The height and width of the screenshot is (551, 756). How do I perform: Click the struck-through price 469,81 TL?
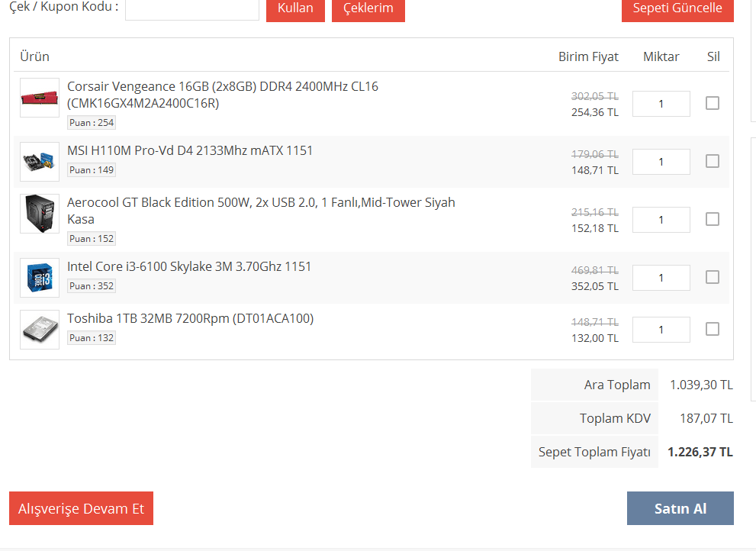[595, 270]
